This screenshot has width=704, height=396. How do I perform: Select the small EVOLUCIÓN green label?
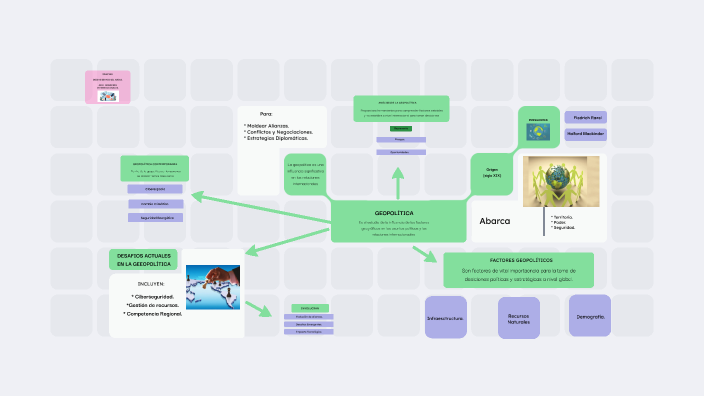[x=310, y=308]
